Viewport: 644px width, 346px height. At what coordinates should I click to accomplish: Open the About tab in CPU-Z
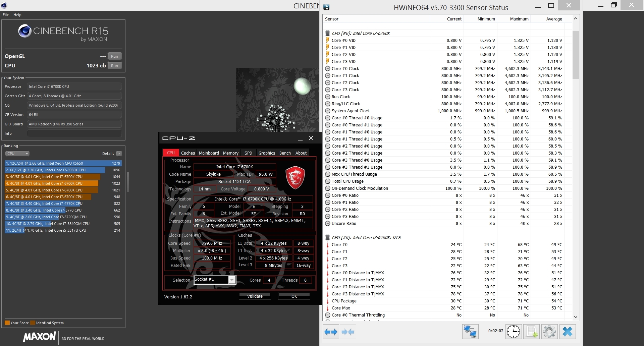(x=301, y=153)
